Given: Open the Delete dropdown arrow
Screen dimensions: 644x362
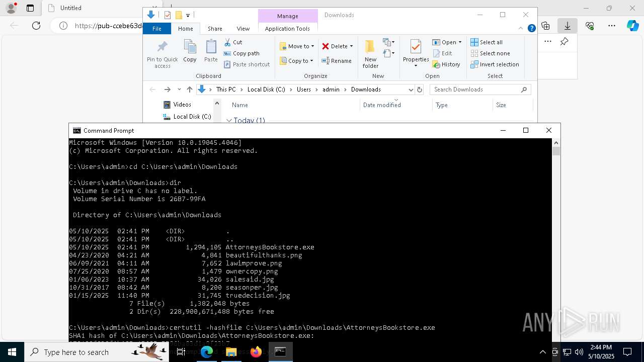Looking at the screenshot, I should pos(351,46).
